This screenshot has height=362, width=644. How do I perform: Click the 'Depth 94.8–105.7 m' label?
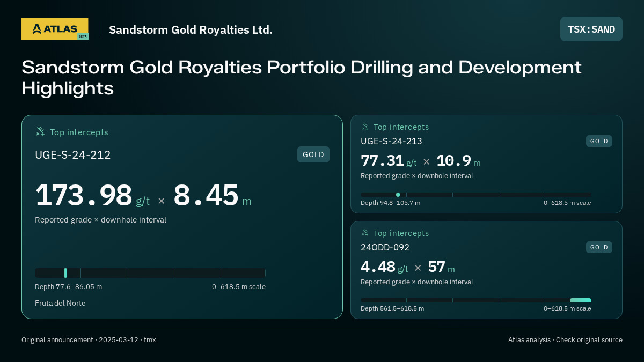tap(390, 203)
